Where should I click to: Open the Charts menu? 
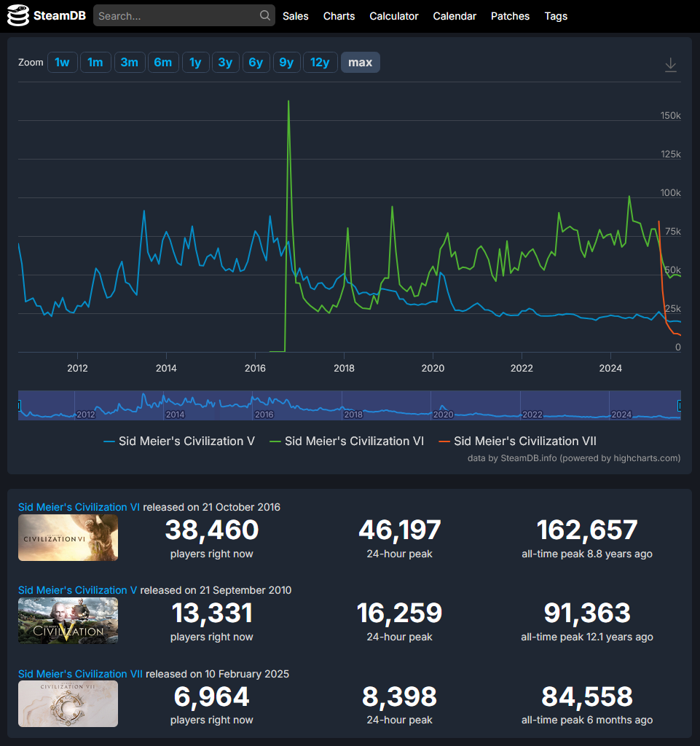pos(339,16)
